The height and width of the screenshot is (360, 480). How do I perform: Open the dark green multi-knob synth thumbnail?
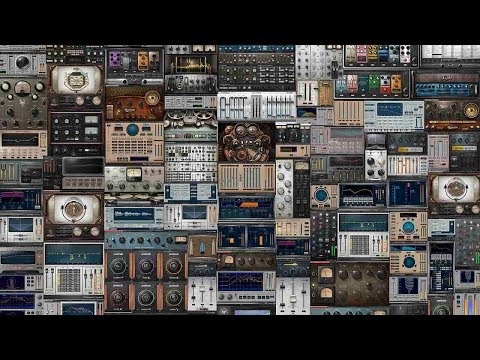pyautogui.click(x=256, y=68)
